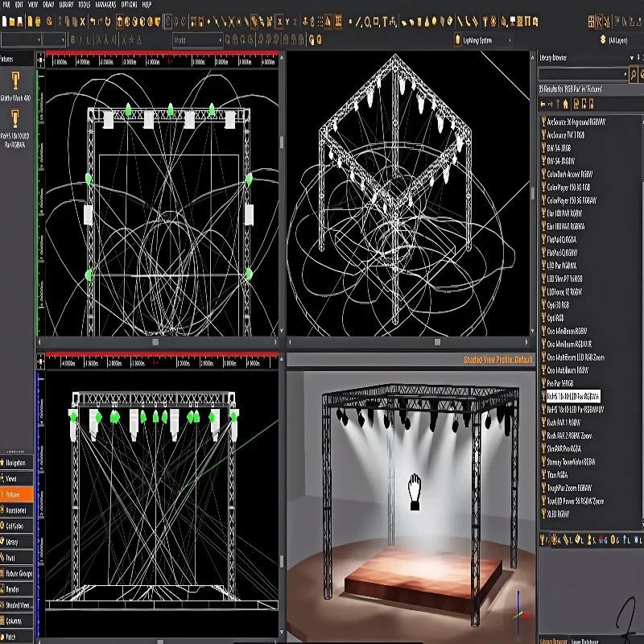Open the Library Browser panel menu arrow
644x644 pixels.
[x=631, y=58]
